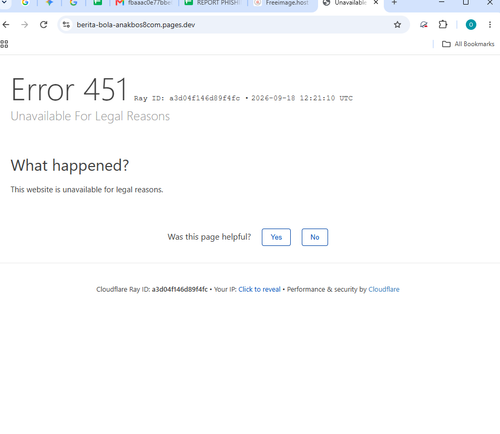The height and width of the screenshot is (434, 500).
Task: Switch to the Gemini sparkle tab
Action: (49, 3)
